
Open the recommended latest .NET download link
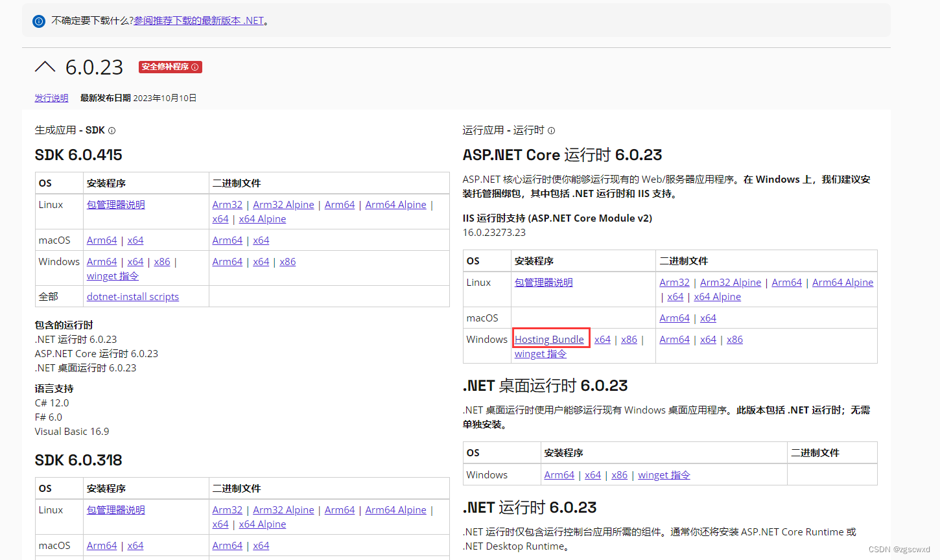198,21
